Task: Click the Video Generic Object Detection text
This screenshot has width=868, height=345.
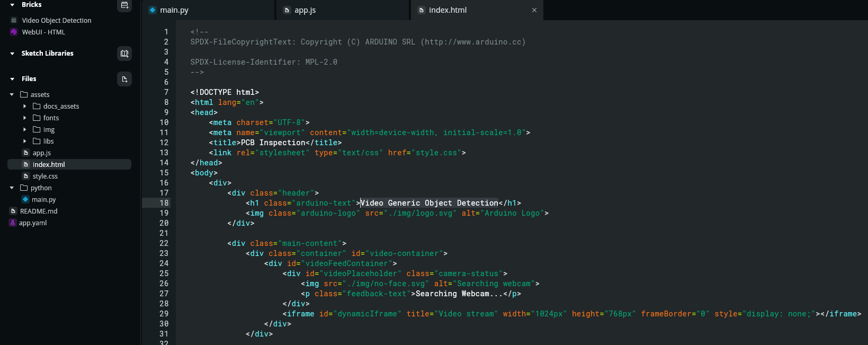Action: (x=429, y=203)
